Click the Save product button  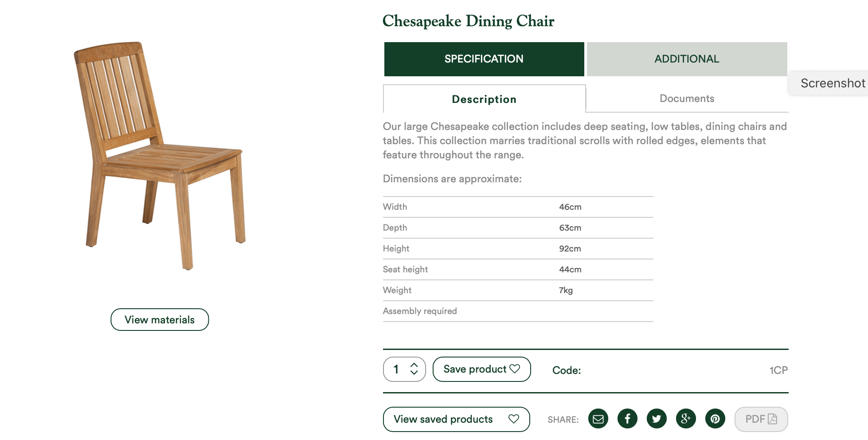click(482, 369)
